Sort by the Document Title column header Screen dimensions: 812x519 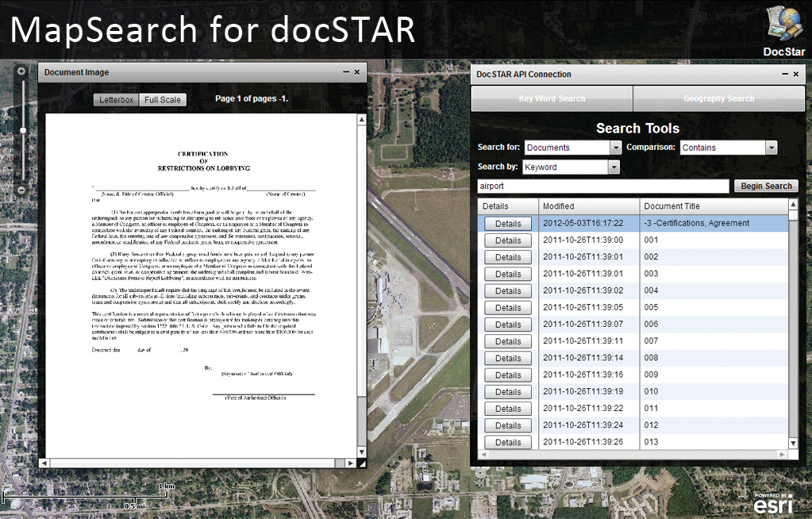coord(714,206)
